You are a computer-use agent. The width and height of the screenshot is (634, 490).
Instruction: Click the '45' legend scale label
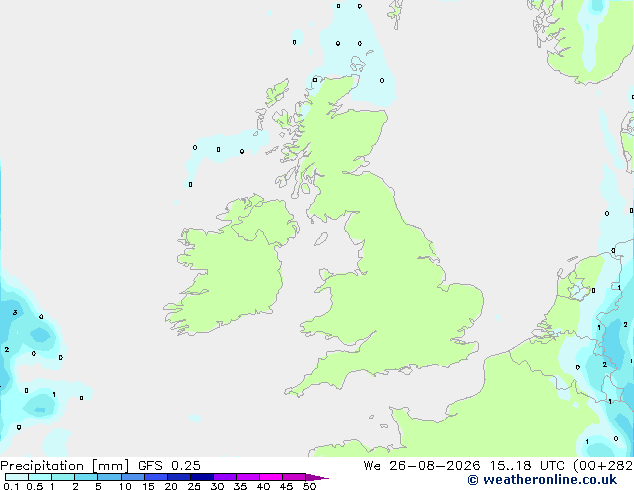click(x=286, y=486)
